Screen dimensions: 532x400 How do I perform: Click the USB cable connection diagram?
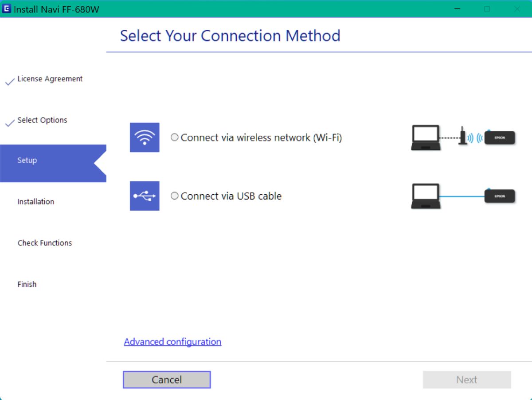click(463, 196)
